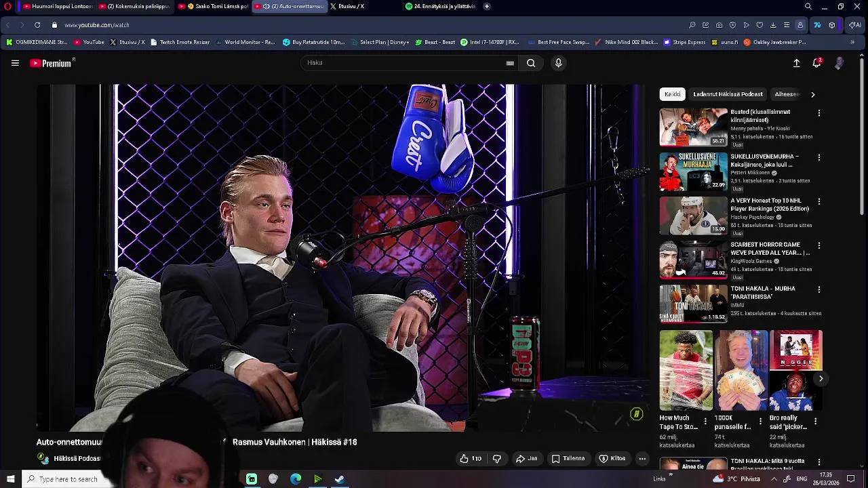This screenshot has height=488, width=868.
Task: Open SUKELLUSVENEMURHA video thumbnail
Action: (x=693, y=171)
